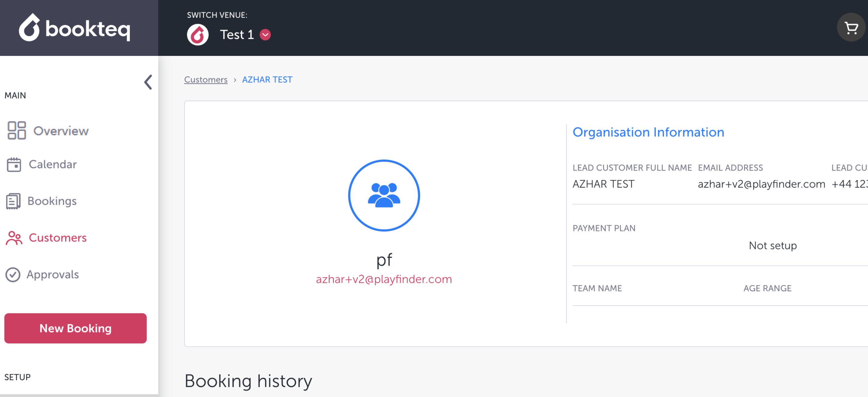Click the Calendar sidebar icon
Viewport: 868px width, 397px height.
[x=14, y=164]
